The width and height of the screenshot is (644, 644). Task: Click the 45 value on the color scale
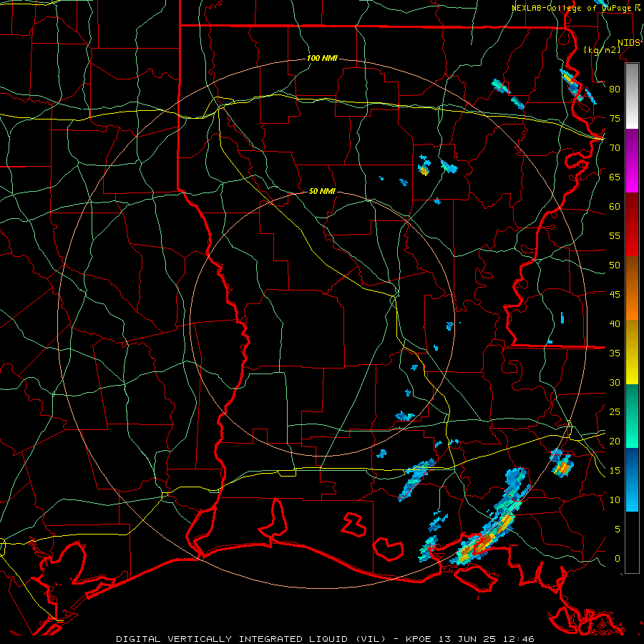click(615, 295)
